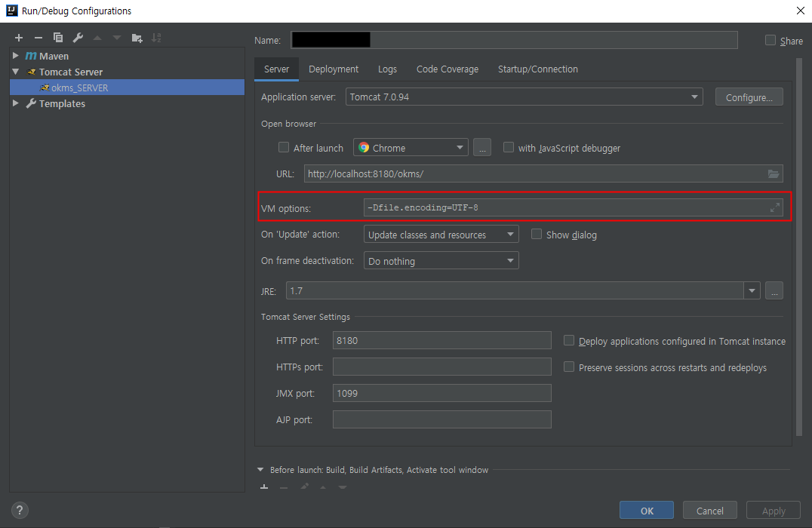Browse URL with folder icon
This screenshot has width=812, height=528.
click(774, 174)
